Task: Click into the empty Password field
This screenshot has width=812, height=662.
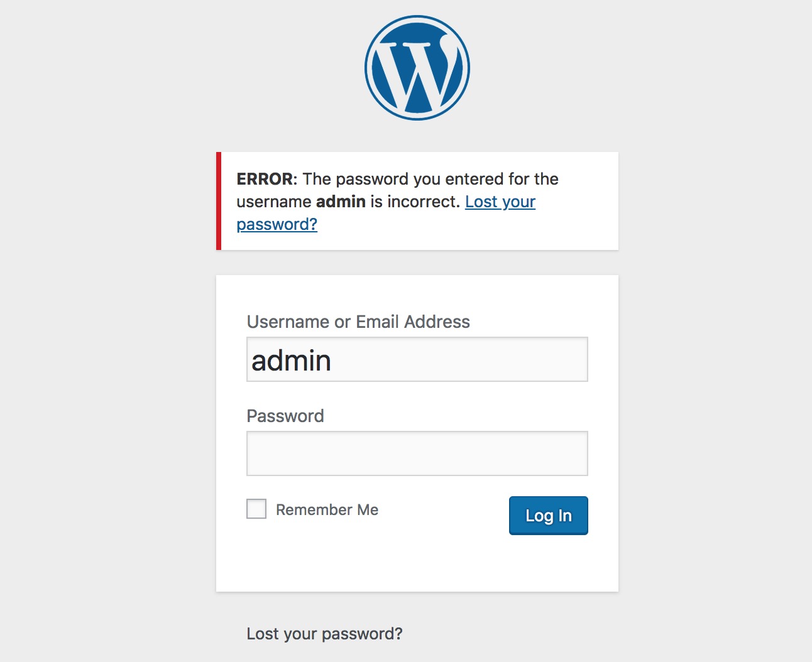Action: [417, 453]
